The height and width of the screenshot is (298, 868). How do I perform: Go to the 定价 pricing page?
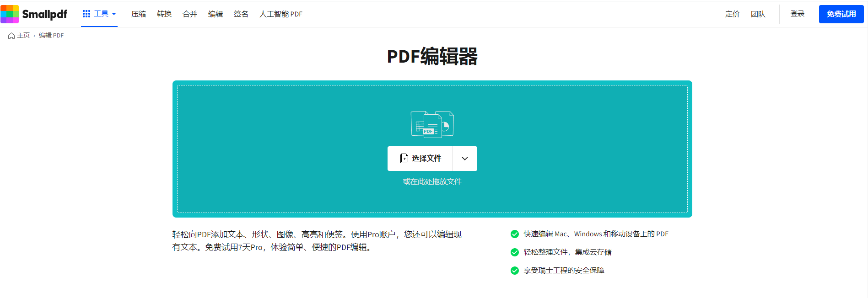coord(733,14)
